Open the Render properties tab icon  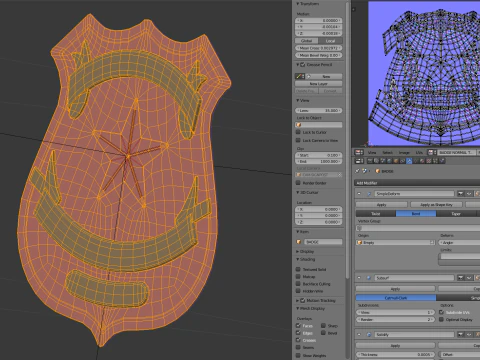[370, 161]
